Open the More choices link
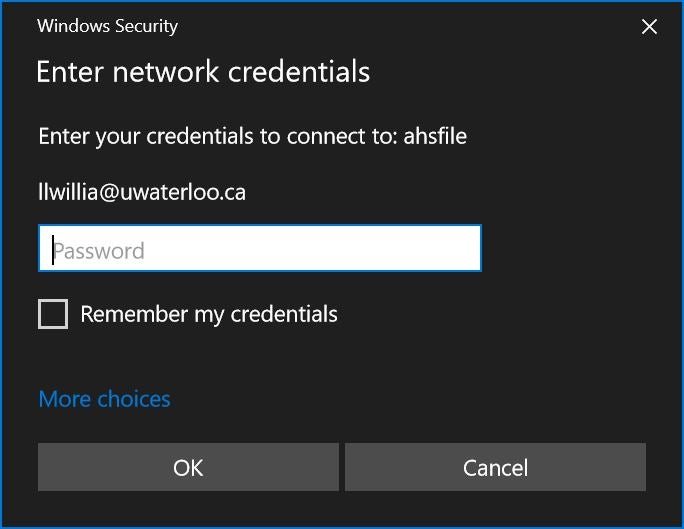The width and height of the screenshot is (684, 529). tap(104, 399)
